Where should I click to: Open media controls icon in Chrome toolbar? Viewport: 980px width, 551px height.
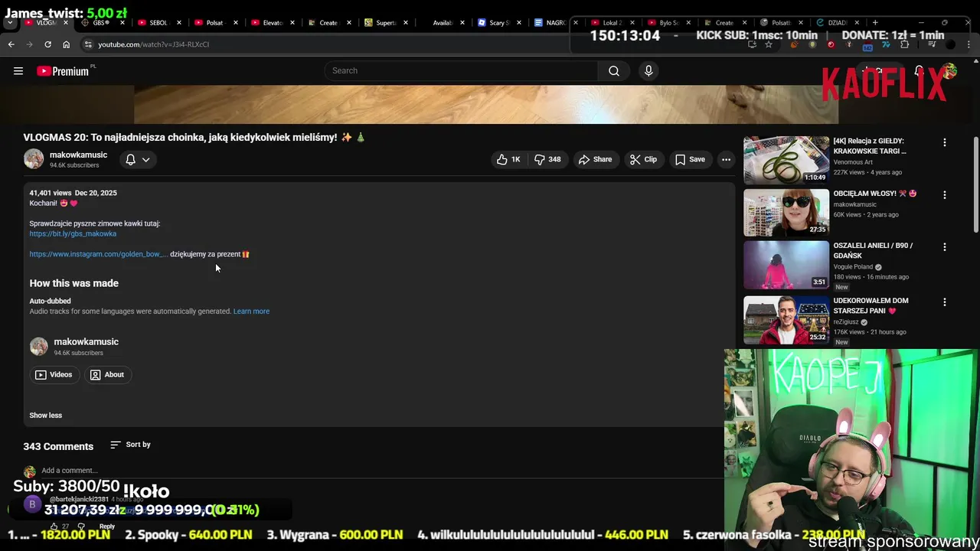(933, 44)
